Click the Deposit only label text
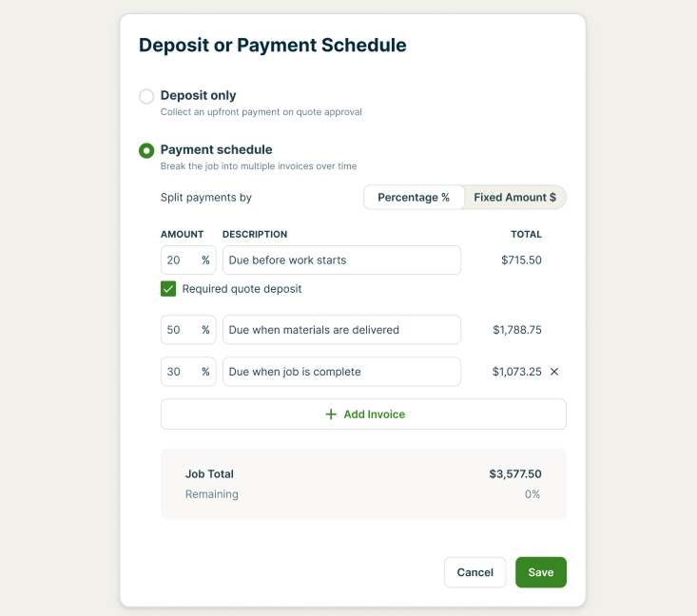697x616 pixels. (x=198, y=95)
